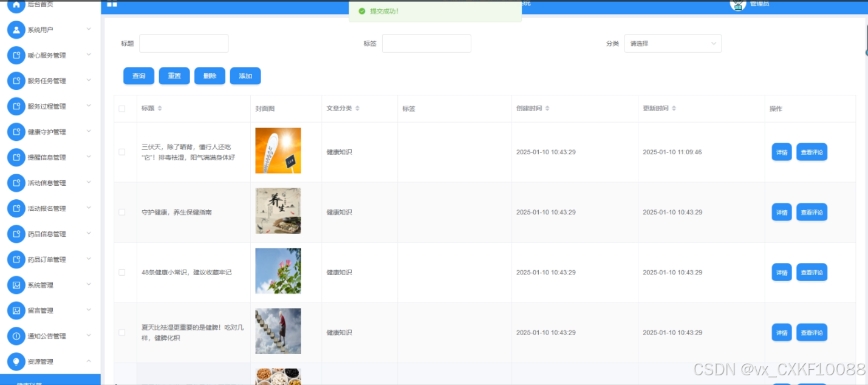Click 查看评论 for 夏天比祛湿 article

[x=812, y=332]
